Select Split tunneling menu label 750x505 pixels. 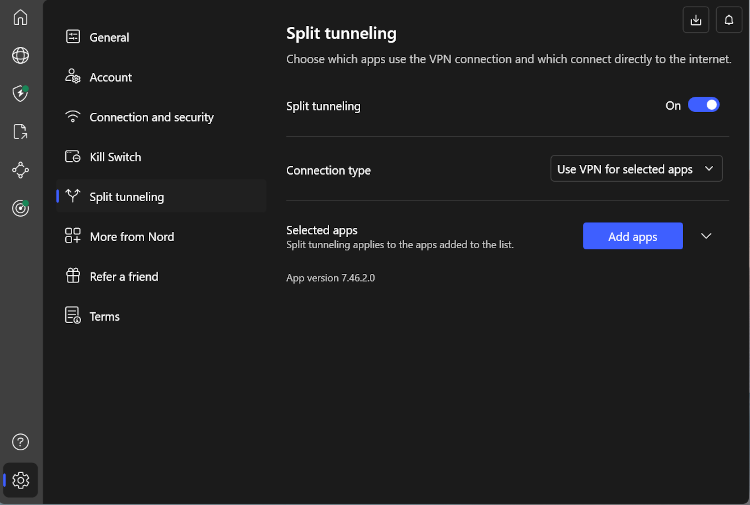(127, 197)
